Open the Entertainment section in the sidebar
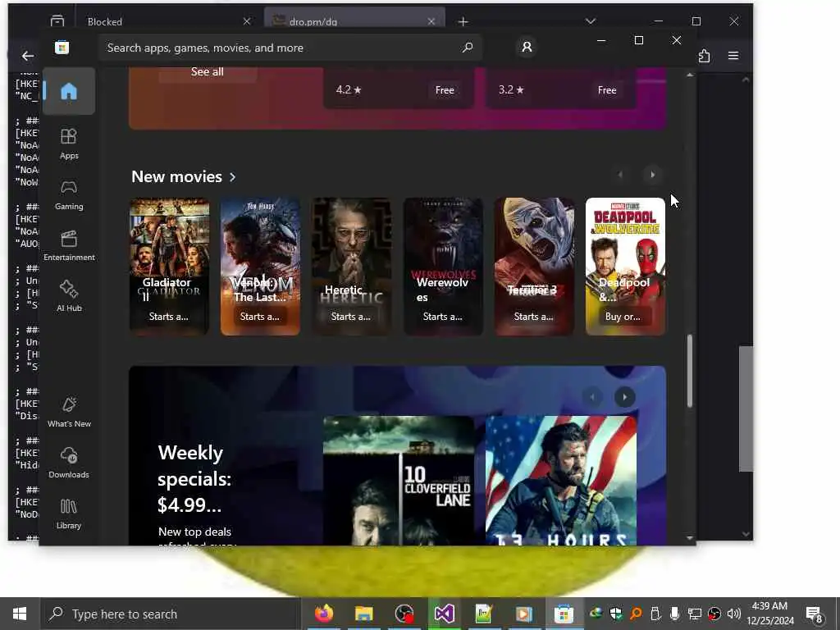 click(x=69, y=245)
